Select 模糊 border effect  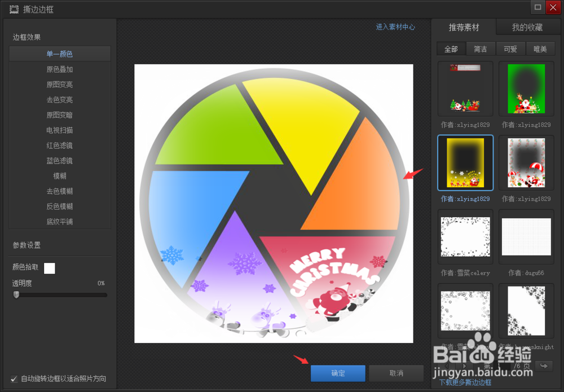point(60,176)
